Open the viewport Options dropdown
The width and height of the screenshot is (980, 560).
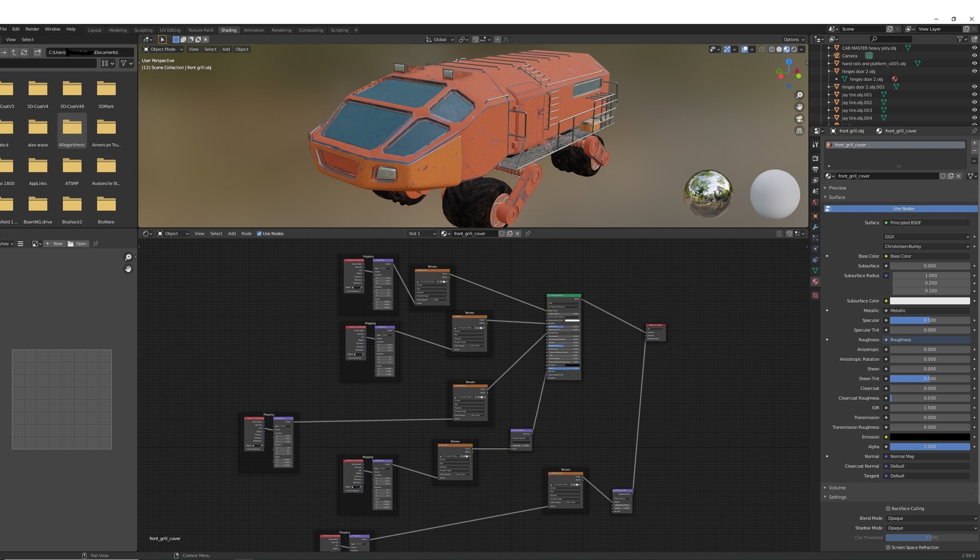pyautogui.click(x=794, y=39)
